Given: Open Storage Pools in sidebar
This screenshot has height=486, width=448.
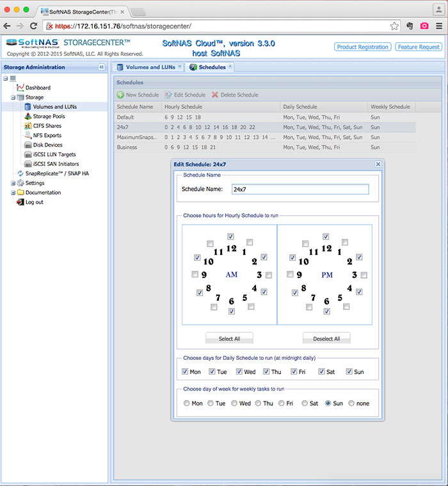Looking at the screenshot, I should (x=49, y=117).
